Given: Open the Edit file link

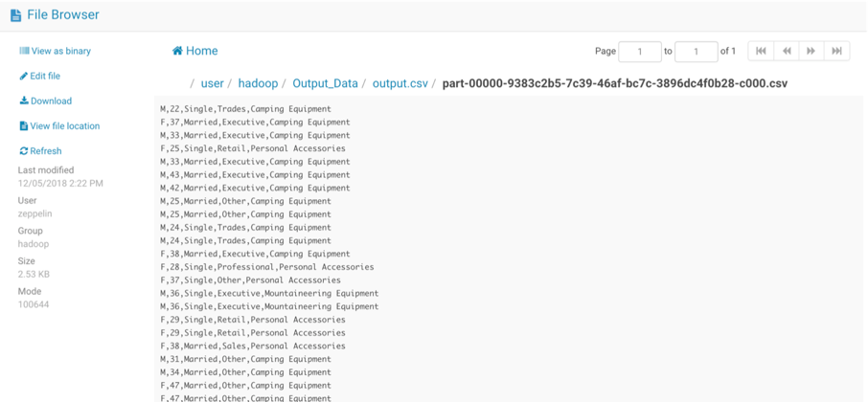Looking at the screenshot, I should point(45,76).
